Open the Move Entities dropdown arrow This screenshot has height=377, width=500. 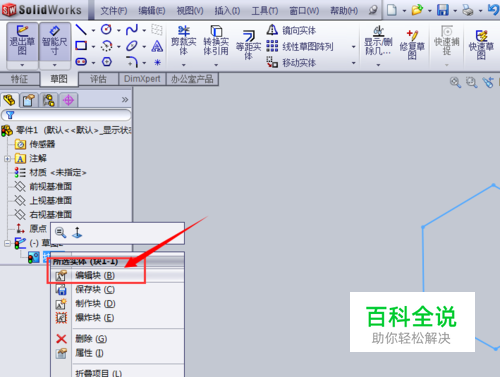[354, 63]
